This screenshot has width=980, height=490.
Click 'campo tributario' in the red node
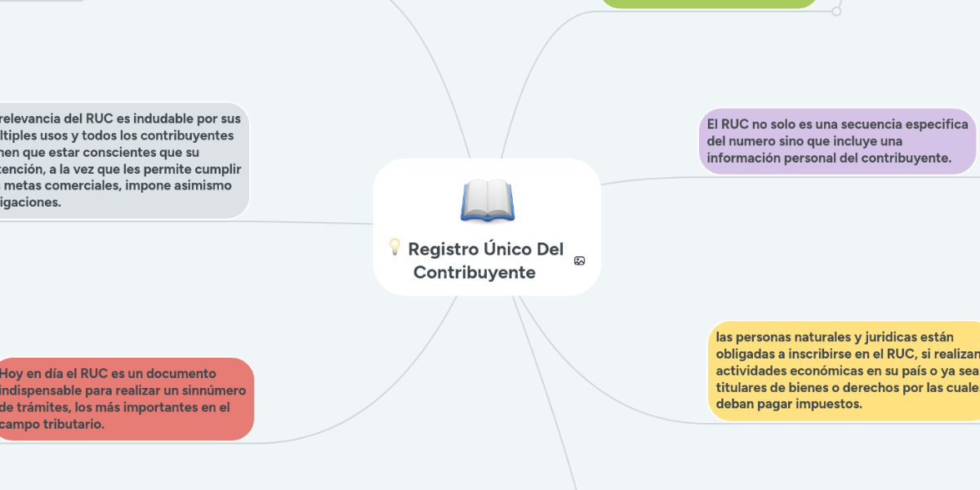(x=53, y=425)
